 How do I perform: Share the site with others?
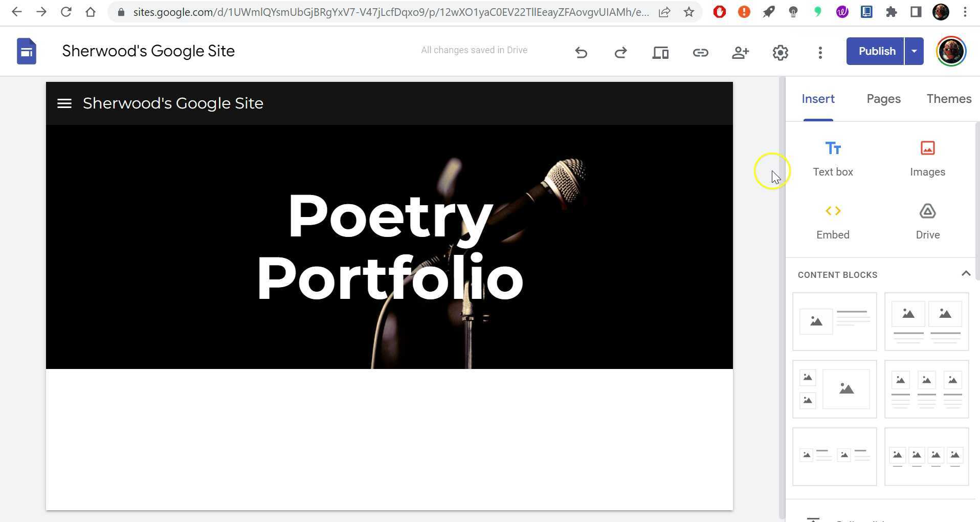tap(740, 52)
